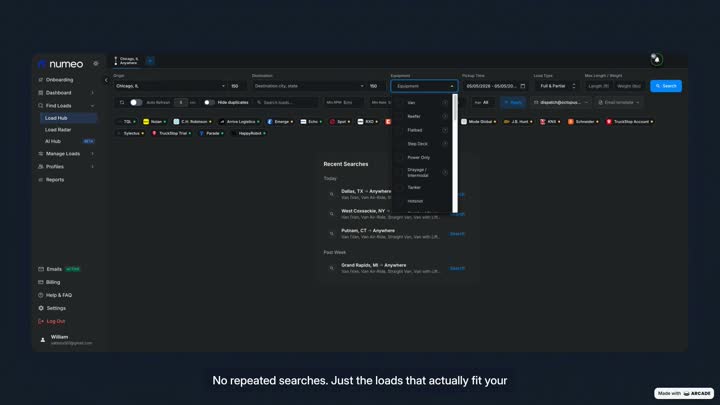Open Help & FAQ
This screenshot has height=405, width=720.
click(59, 295)
